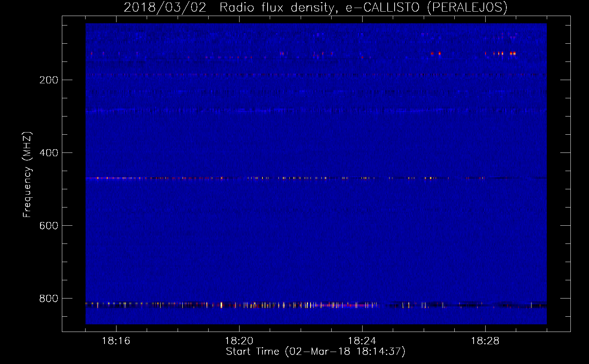Click the 600 frequency tick label
Viewport: 589px width, 364px height.
click(x=49, y=226)
